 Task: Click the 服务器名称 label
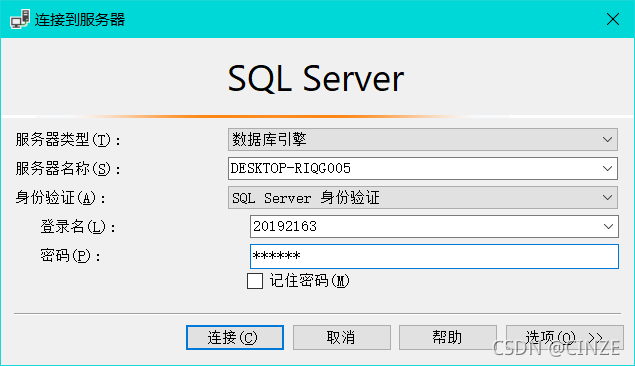68,169
